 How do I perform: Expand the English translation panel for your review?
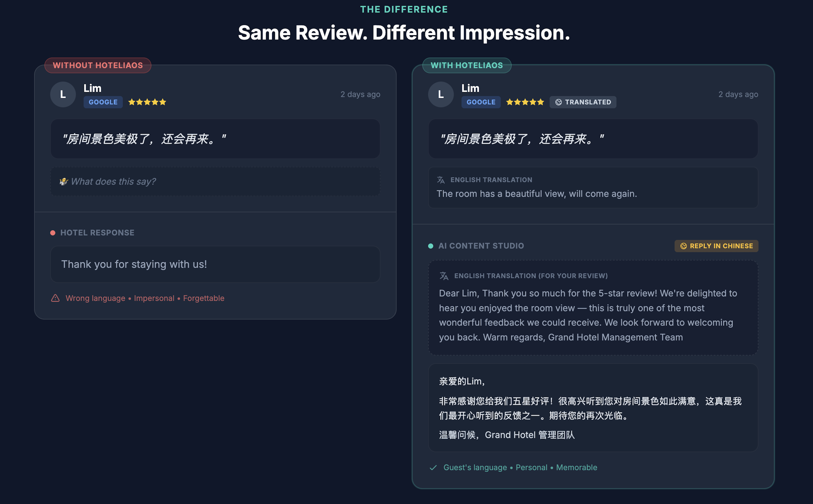(593, 308)
